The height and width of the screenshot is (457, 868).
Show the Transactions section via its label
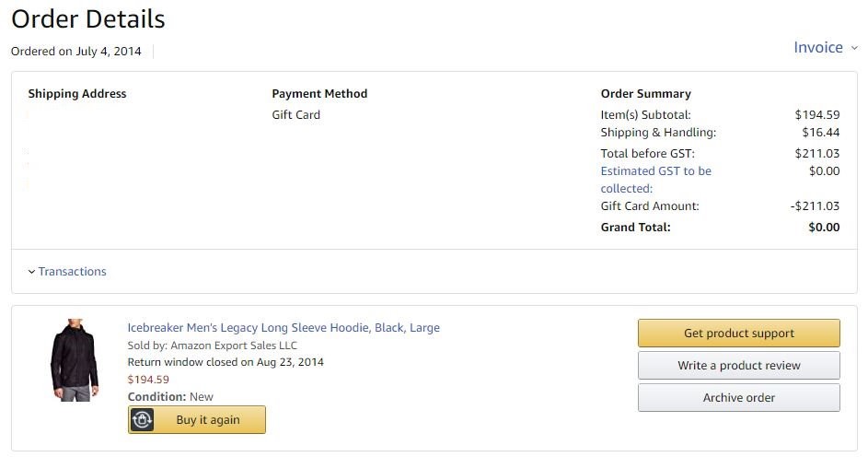pos(72,272)
